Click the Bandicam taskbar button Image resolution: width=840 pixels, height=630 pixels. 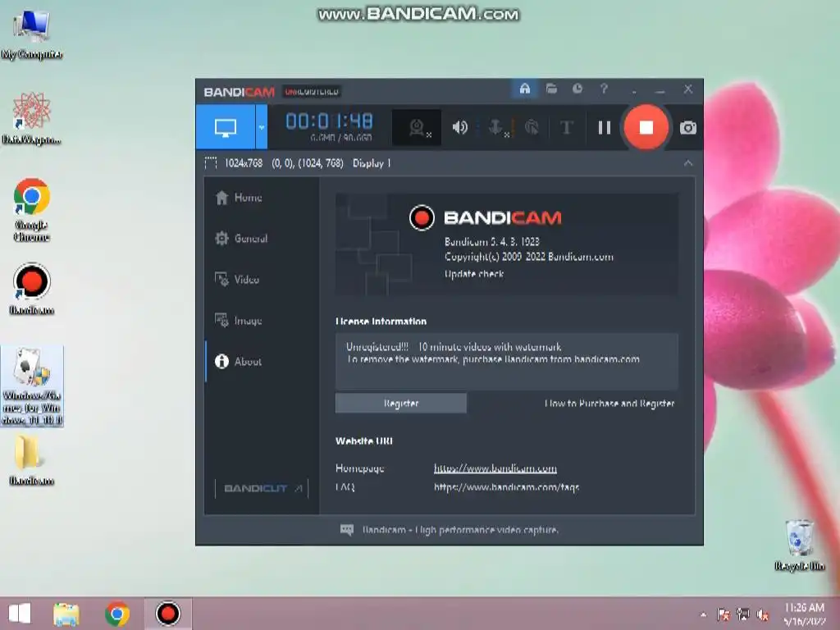[x=167, y=614]
